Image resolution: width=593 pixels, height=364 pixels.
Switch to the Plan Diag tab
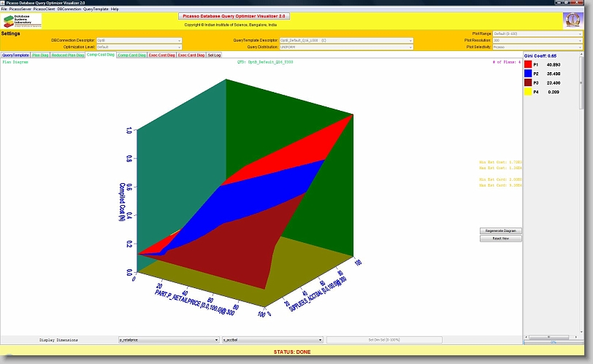pos(41,55)
